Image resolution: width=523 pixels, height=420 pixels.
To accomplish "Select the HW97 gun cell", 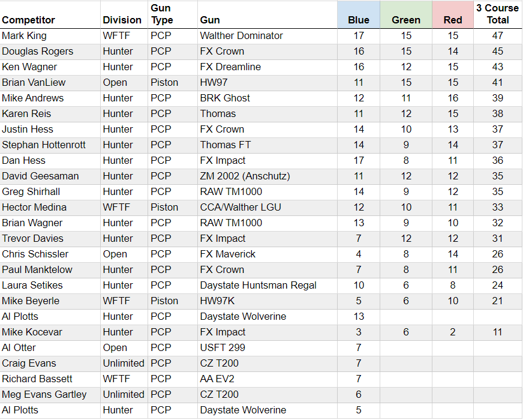I will 267,83.
